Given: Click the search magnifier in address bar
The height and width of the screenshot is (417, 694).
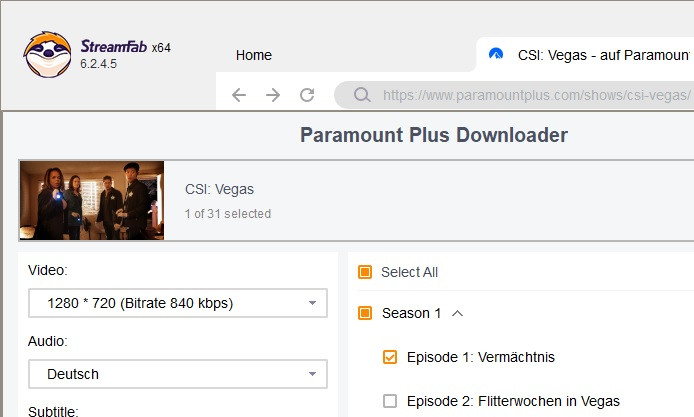Looking at the screenshot, I should tap(362, 95).
